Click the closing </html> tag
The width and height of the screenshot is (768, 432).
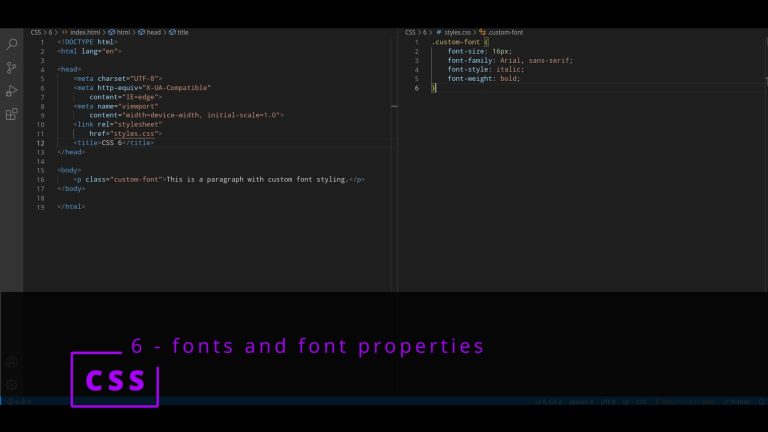[x=71, y=207]
